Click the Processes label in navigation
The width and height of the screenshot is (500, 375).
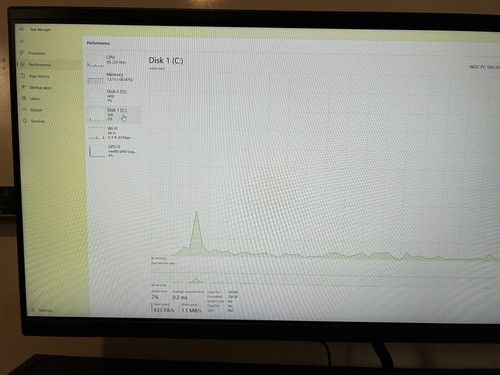[37, 53]
